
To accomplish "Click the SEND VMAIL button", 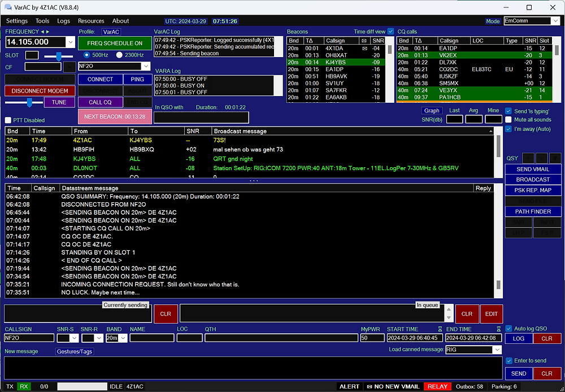I will [x=533, y=169].
